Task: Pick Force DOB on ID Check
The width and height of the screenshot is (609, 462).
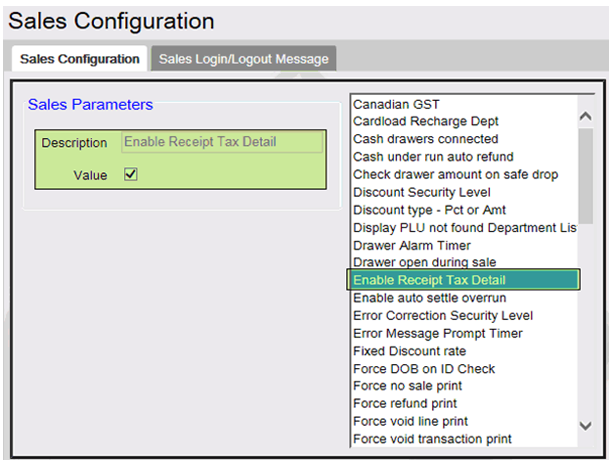Action: [424, 369]
